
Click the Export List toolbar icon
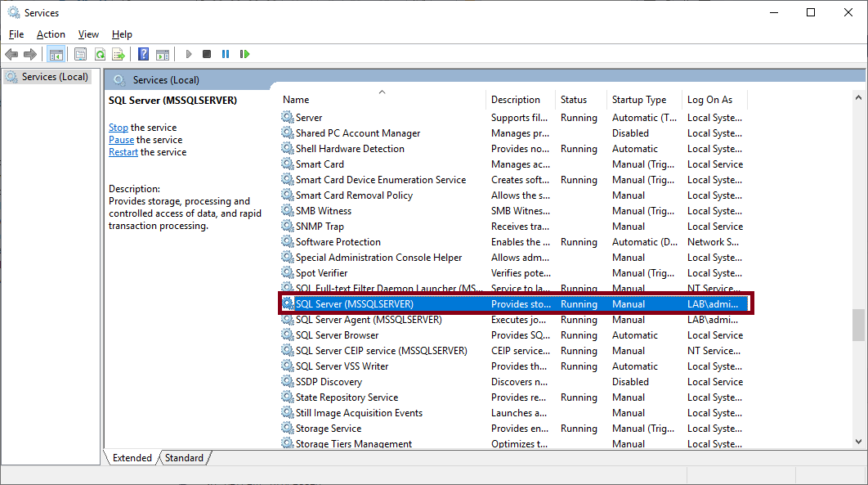119,54
